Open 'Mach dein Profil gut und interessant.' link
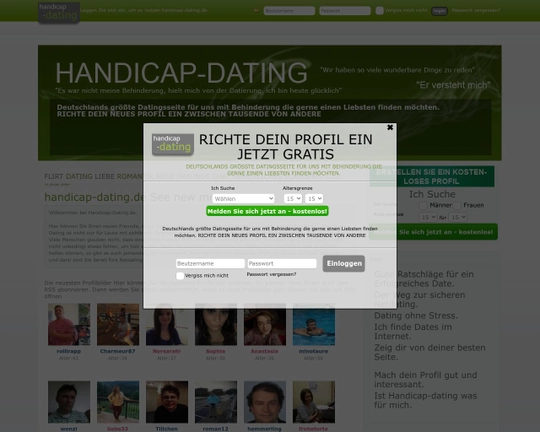This screenshot has height=432, width=540. (426, 379)
